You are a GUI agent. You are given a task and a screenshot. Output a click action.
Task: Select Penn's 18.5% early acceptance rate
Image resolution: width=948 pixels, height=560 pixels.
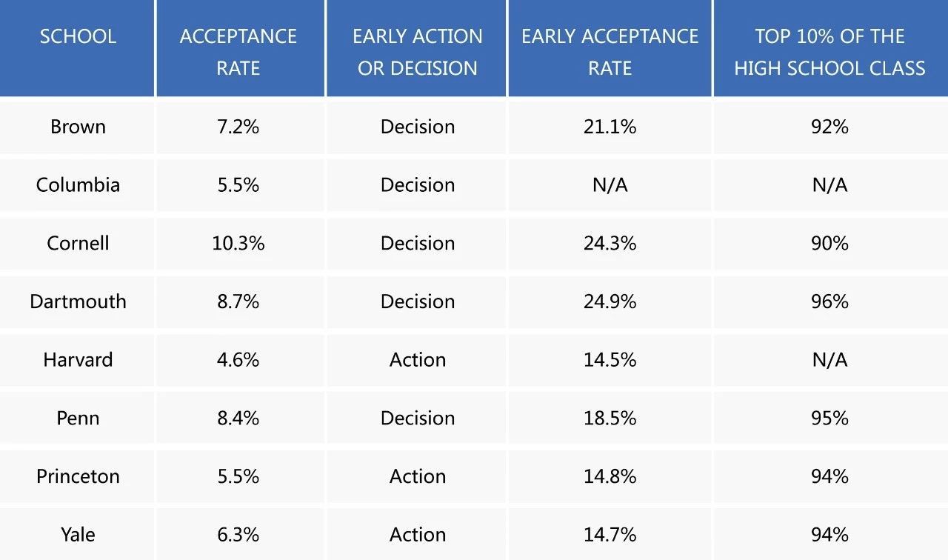point(610,418)
